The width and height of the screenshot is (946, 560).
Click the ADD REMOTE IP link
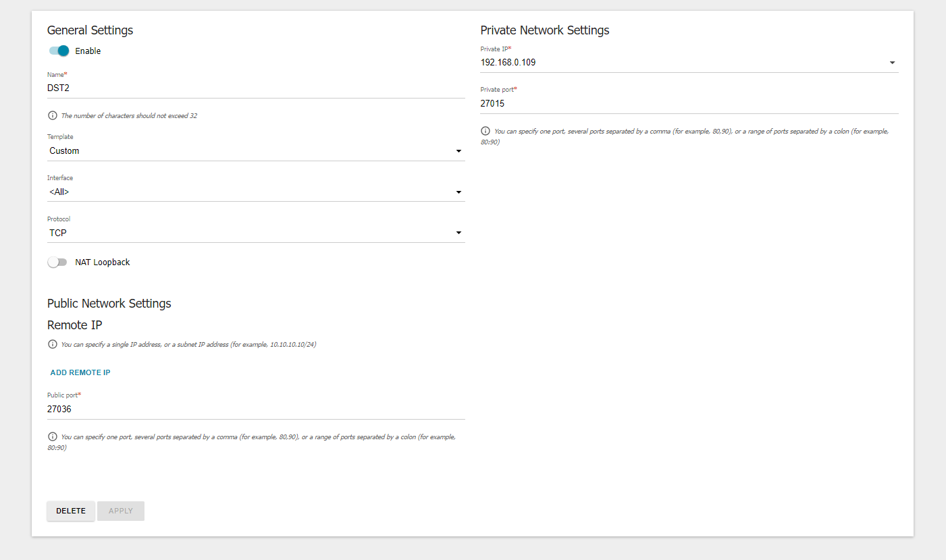80,372
